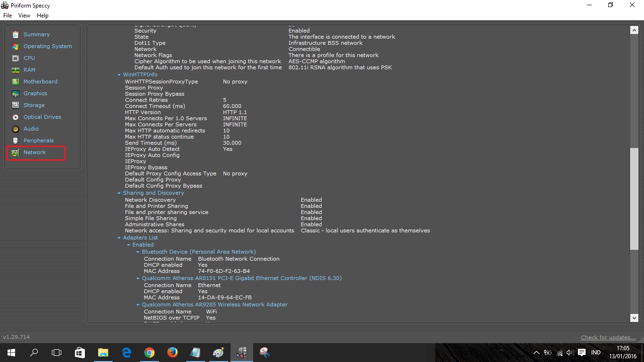Select the WinHTTPSessionProxyType row
This screenshot has width=644, height=362.
click(x=186, y=82)
